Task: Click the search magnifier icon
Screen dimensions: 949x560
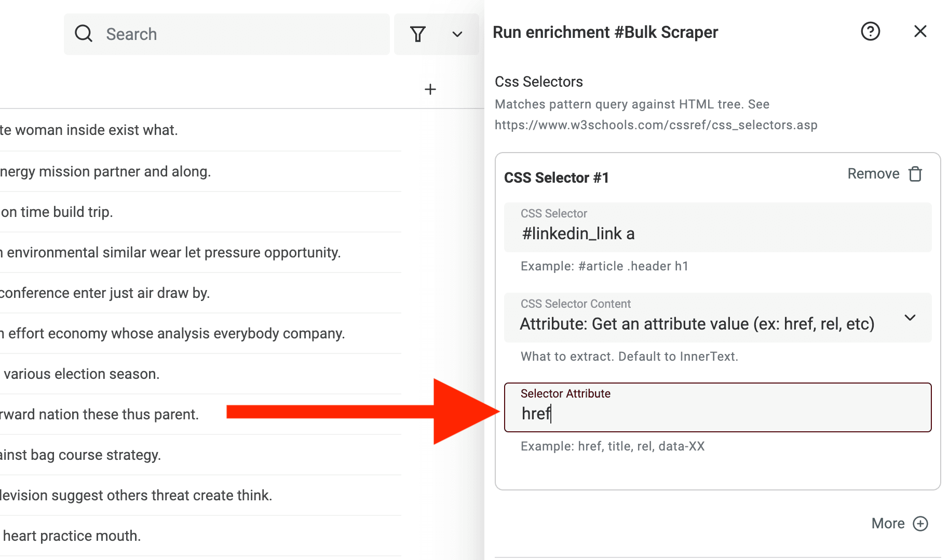Action: (x=84, y=33)
